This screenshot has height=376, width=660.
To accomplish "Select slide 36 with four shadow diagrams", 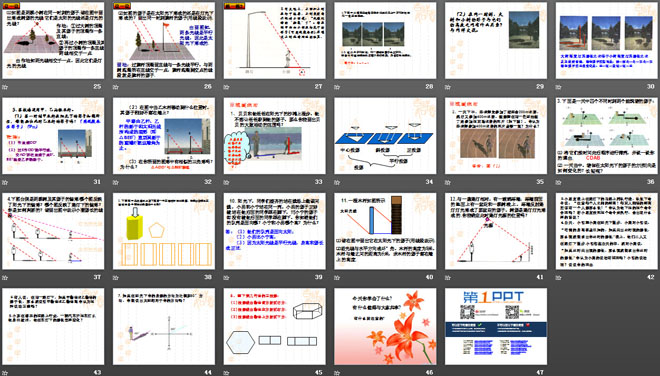I will click(x=607, y=136).
